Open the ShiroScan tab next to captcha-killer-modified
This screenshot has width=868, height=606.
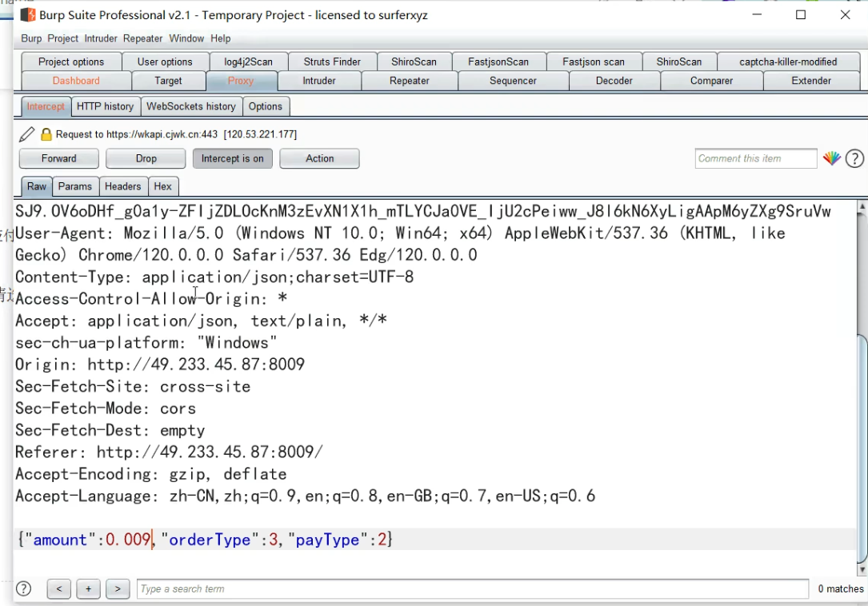[x=679, y=62]
